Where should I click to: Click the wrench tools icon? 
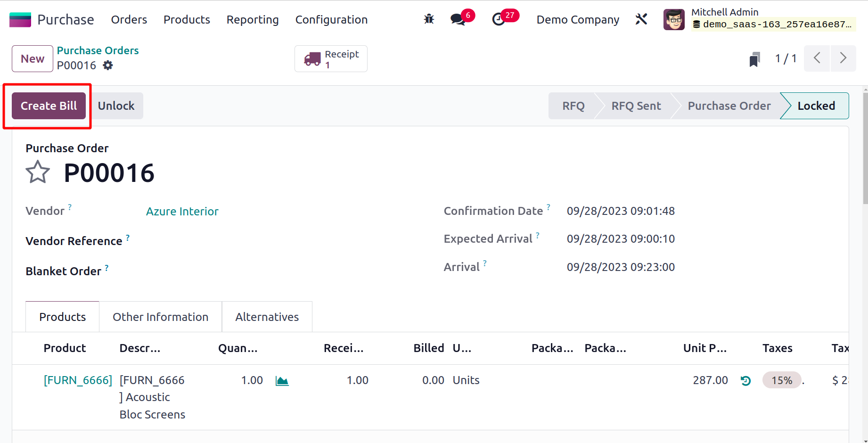(641, 19)
